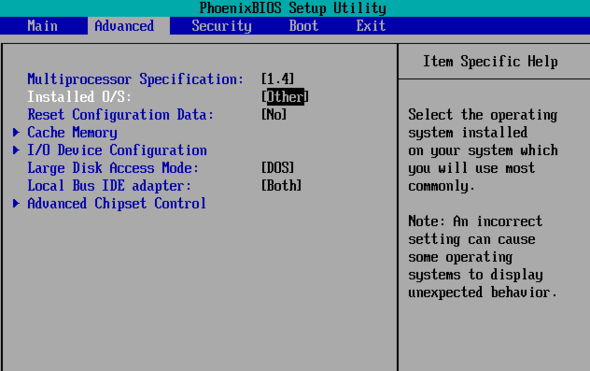Open I/O Device Configuration submenu
This screenshot has width=590, height=371.
click(x=117, y=150)
